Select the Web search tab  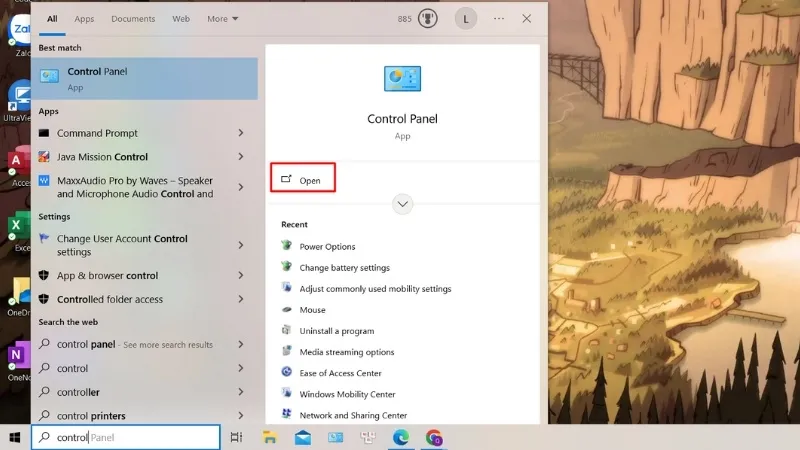pos(181,19)
